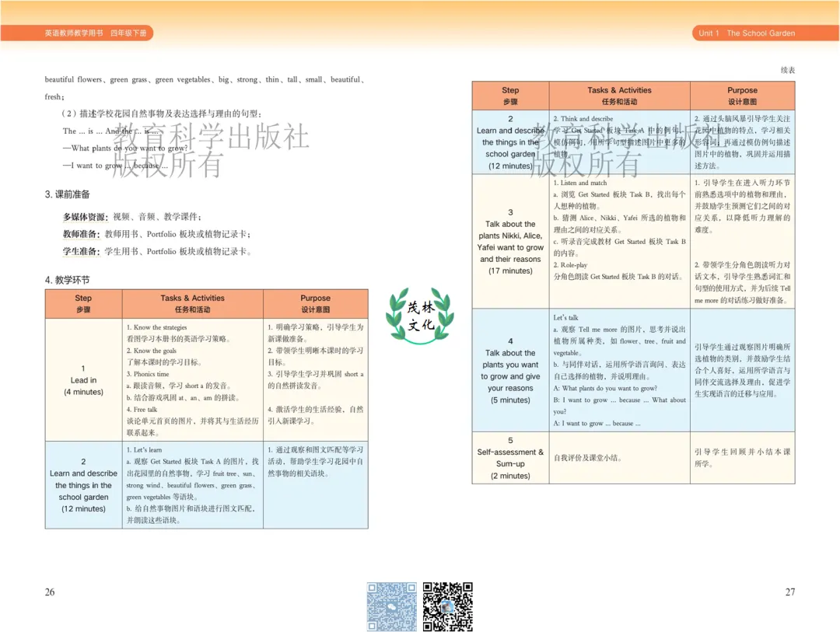Click the text 4. Free talk
The image size is (840, 632).
click(142, 410)
